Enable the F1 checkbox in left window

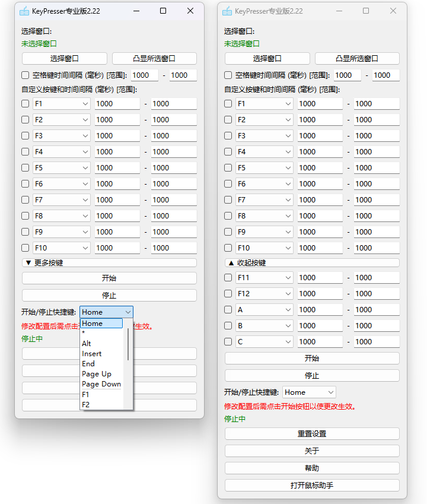click(x=25, y=104)
